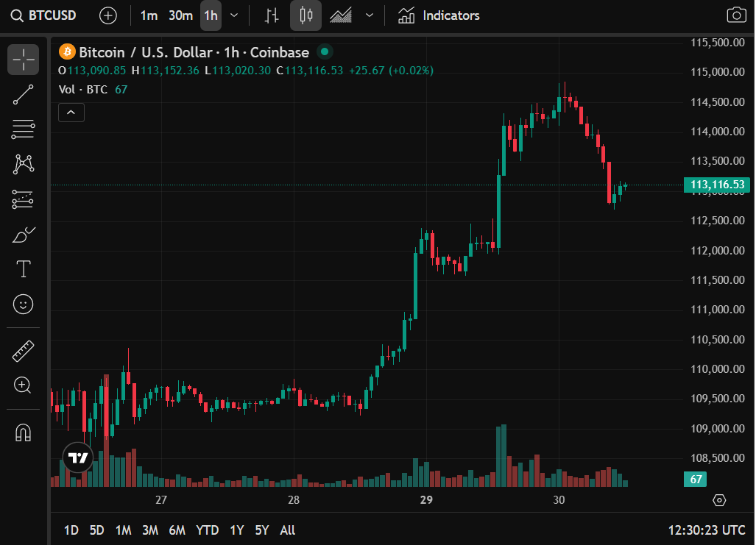Click the Bitcoin logo icon
The image size is (756, 545).
[x=67, y=51]
